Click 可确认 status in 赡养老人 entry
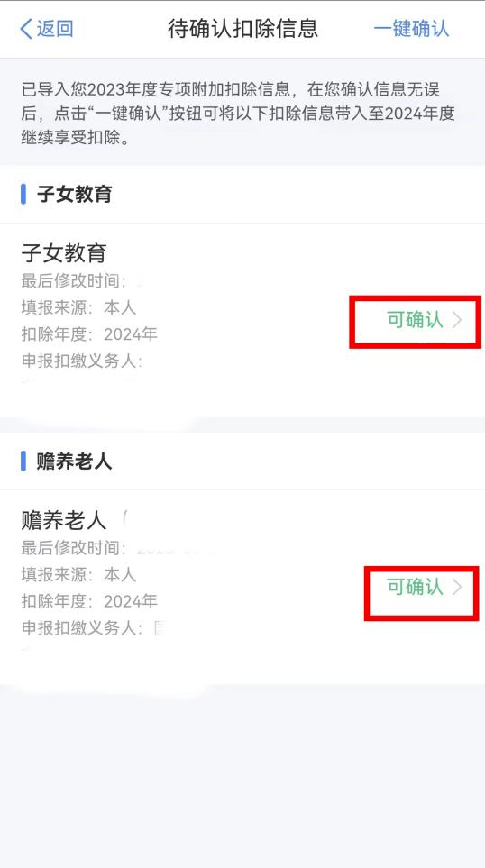Image resolution: width=485 pixels, height=868 pixels. [415, 587]
